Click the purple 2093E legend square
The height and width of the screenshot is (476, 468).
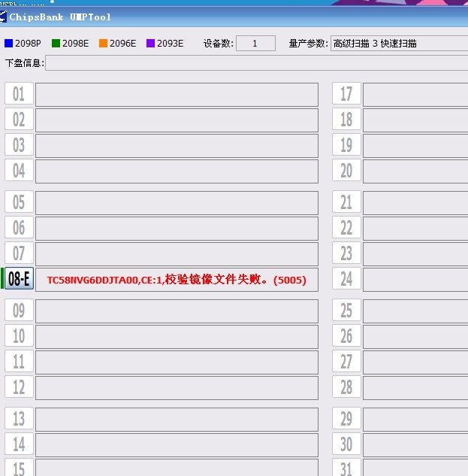tap(150, 44)
